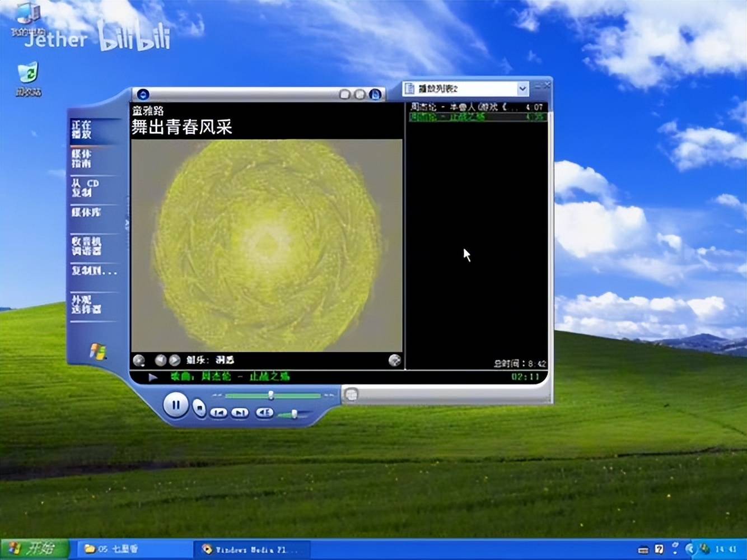Switch to the previous visualization
The width and height of the screenshot is (747, 560).
(x=160, y=360)
